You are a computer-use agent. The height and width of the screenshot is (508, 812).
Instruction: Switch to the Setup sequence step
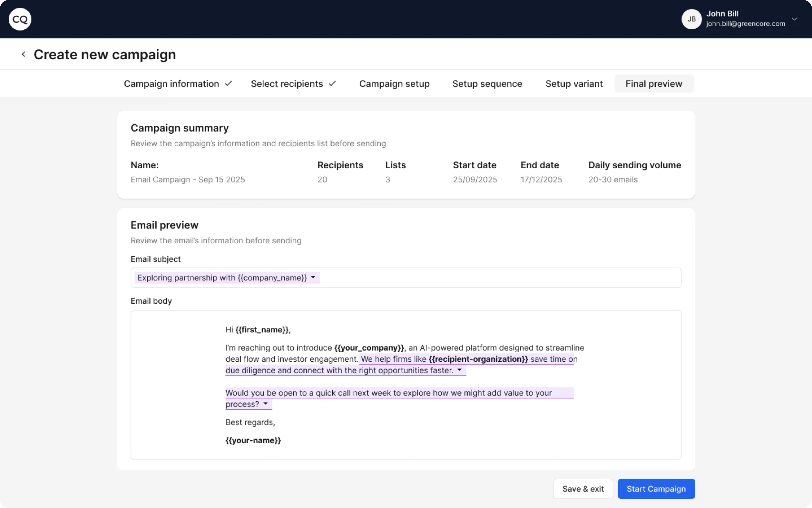point(487,84)
